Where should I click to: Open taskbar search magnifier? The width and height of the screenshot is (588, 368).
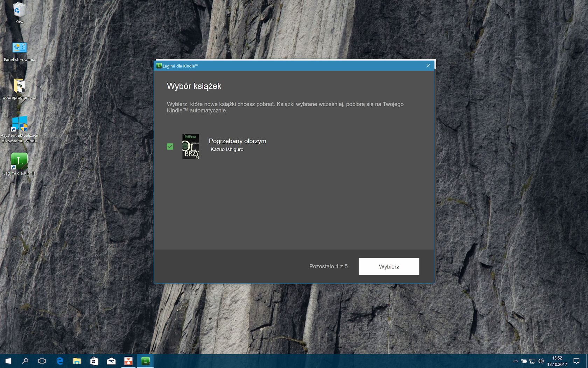(25, 361)
